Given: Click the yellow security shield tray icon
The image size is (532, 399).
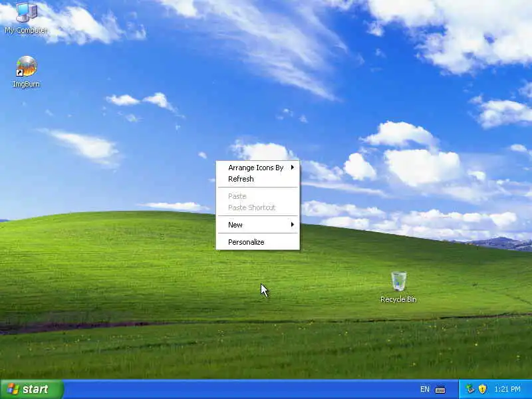Looking at the screenshot, I should [482, 389].
